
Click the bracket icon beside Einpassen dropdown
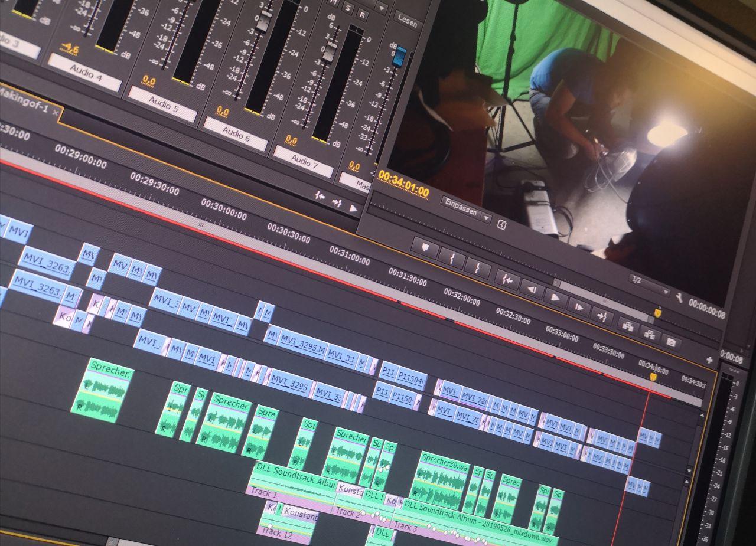[x=502, y=225]
